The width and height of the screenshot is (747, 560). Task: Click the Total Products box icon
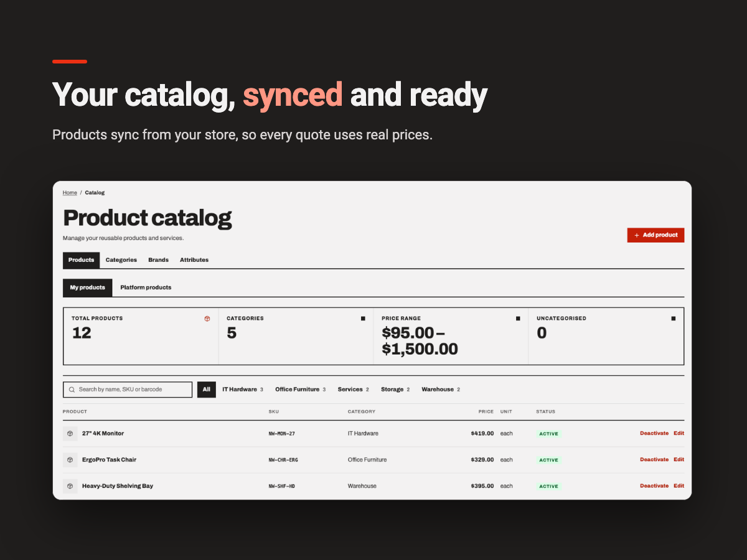207,319
